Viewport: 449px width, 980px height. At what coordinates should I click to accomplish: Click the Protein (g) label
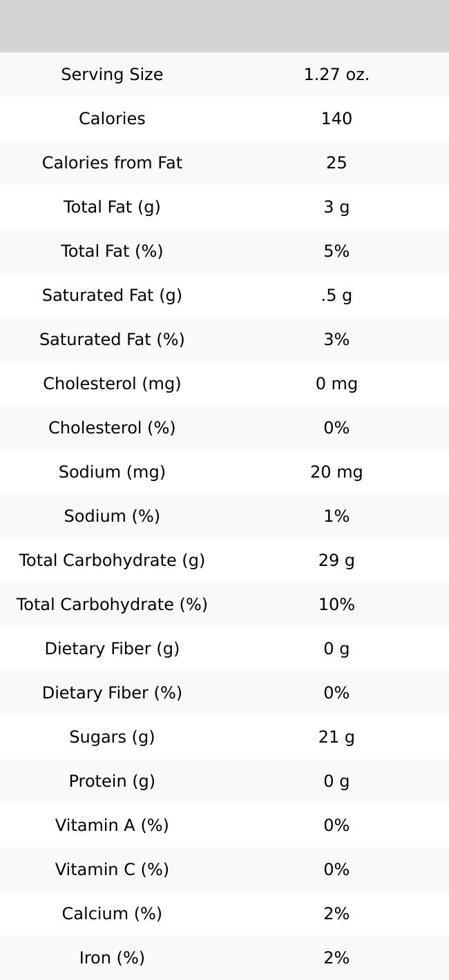pos(112,781)
